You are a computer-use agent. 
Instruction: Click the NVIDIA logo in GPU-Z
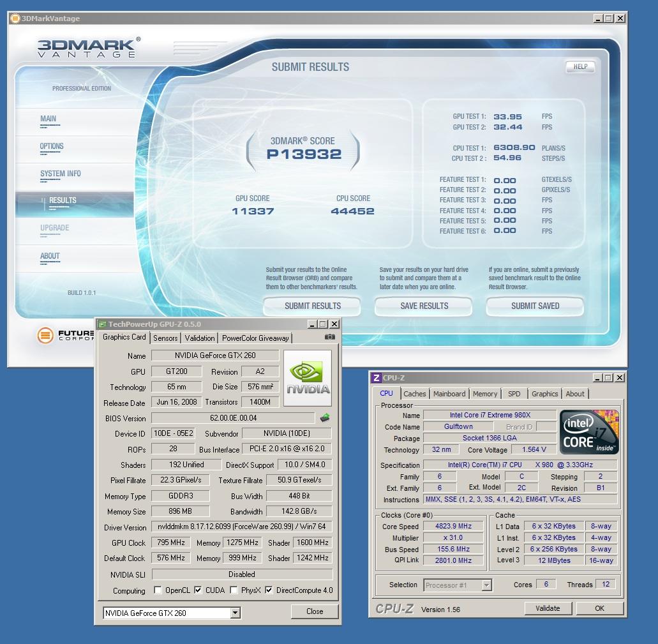(x=308, y=378)
